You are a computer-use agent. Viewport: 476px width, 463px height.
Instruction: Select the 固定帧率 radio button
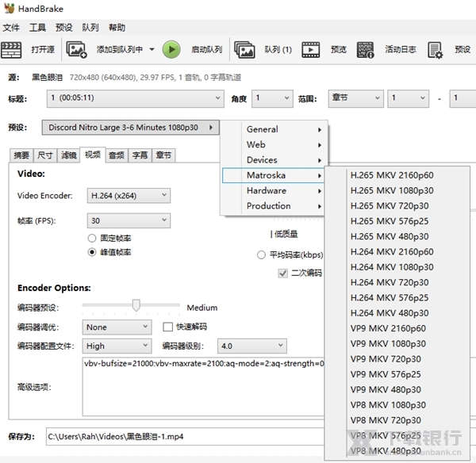coord(92,238)
